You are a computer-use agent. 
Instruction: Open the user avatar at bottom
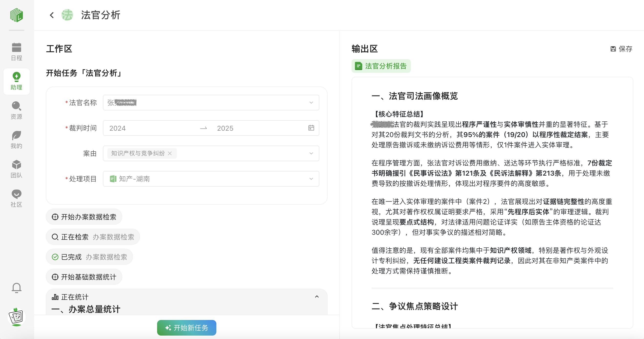[17, 317]
